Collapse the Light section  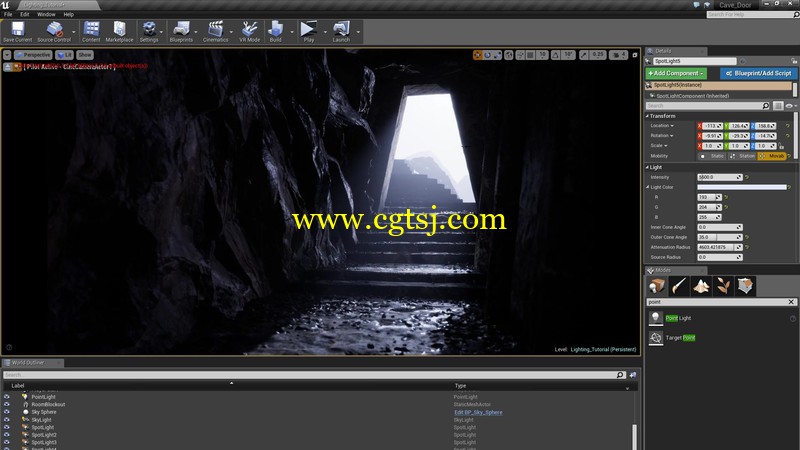[x=647, y=167]
